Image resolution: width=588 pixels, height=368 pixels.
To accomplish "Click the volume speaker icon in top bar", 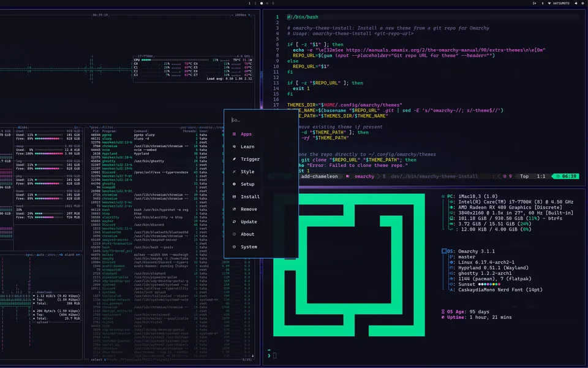I will coord(576,3).
